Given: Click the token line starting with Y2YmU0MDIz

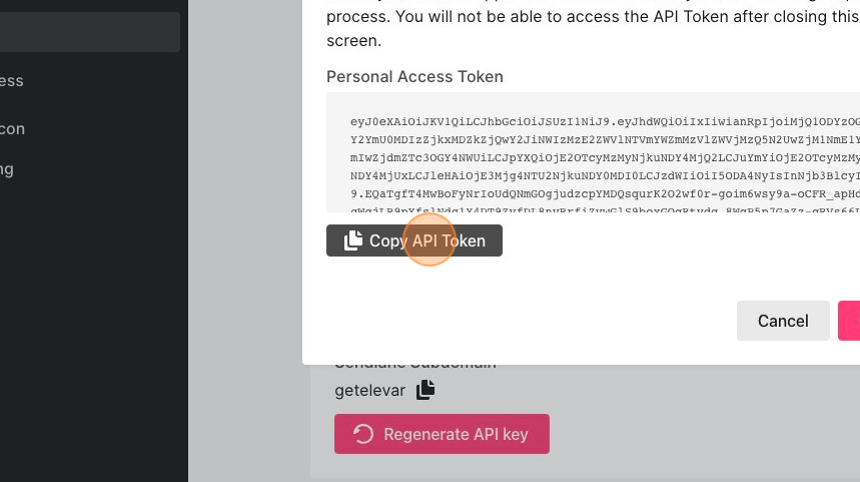Looking at the screenshot, I should [605, 140].
